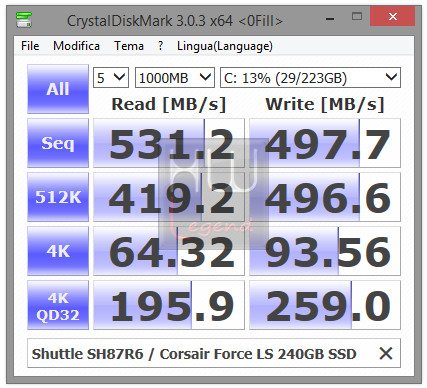Close the CrystalDiskMark window

pyautogui.click(x=393, y=16)
